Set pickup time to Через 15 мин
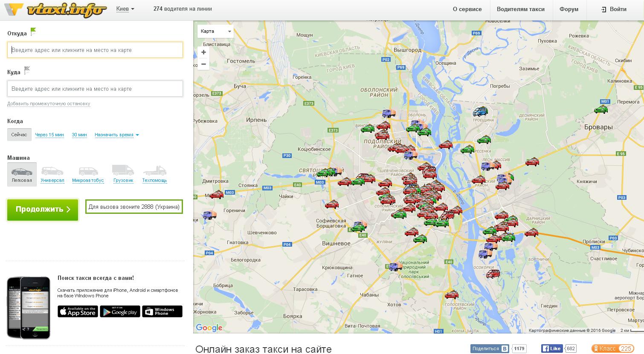This screenshot has width=644, height=354. [49, 135]
